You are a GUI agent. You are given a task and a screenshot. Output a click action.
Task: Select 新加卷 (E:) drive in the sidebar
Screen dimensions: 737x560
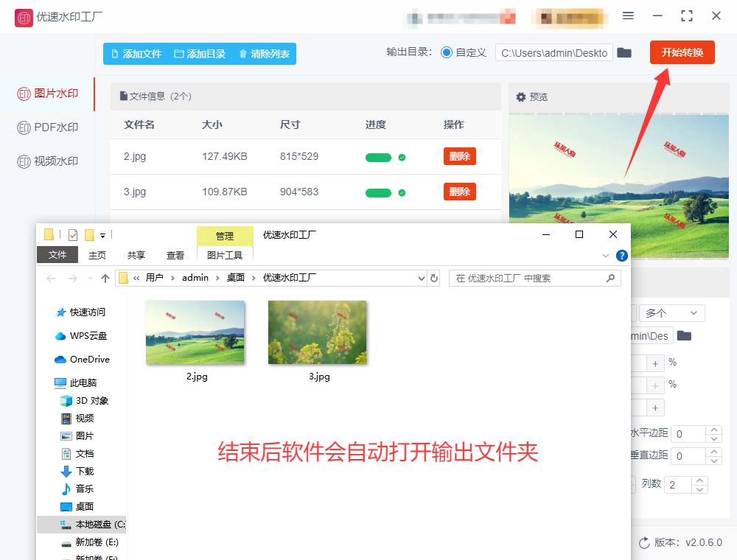90,542
